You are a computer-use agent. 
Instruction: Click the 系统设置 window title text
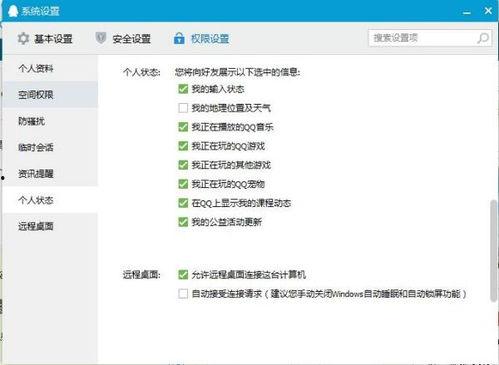tap(40, 11)
